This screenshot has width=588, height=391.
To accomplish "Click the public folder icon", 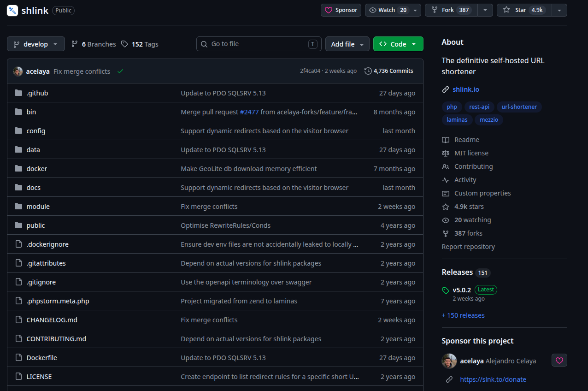I will click(x=18, y=225).
